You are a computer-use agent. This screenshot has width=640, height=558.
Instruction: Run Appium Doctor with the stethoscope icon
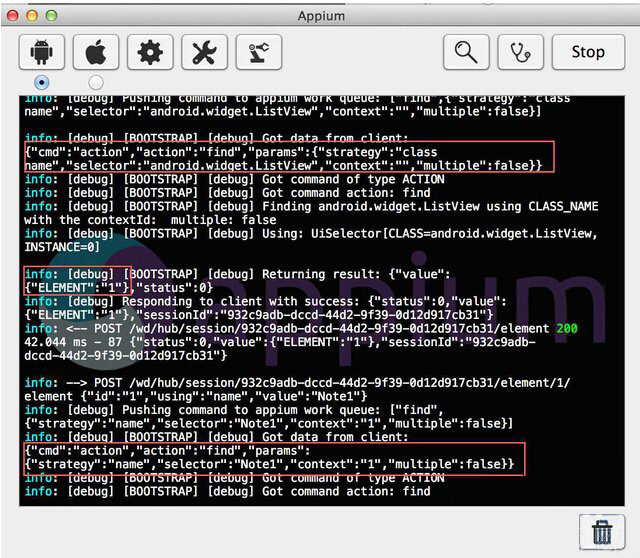520,52
